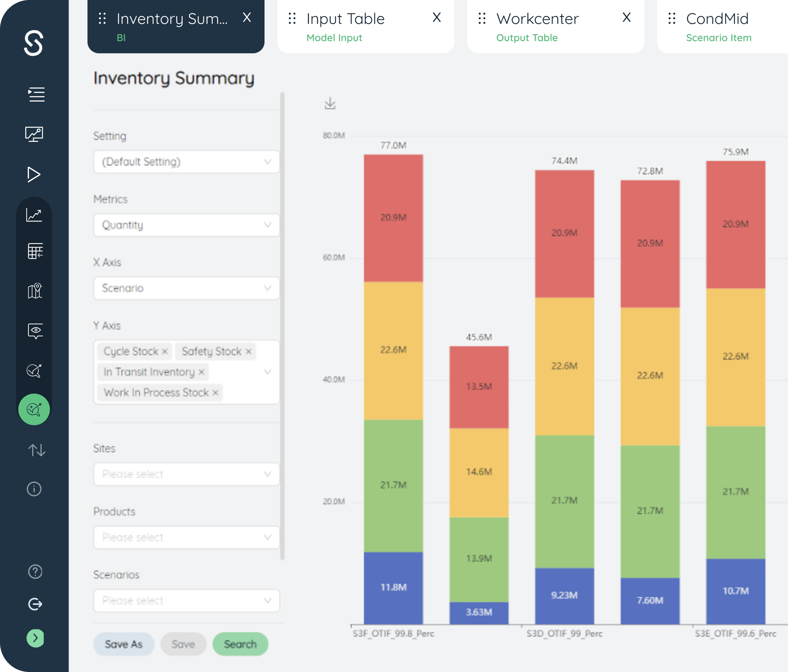Open the help question mark icon

(x=35, y=571)
